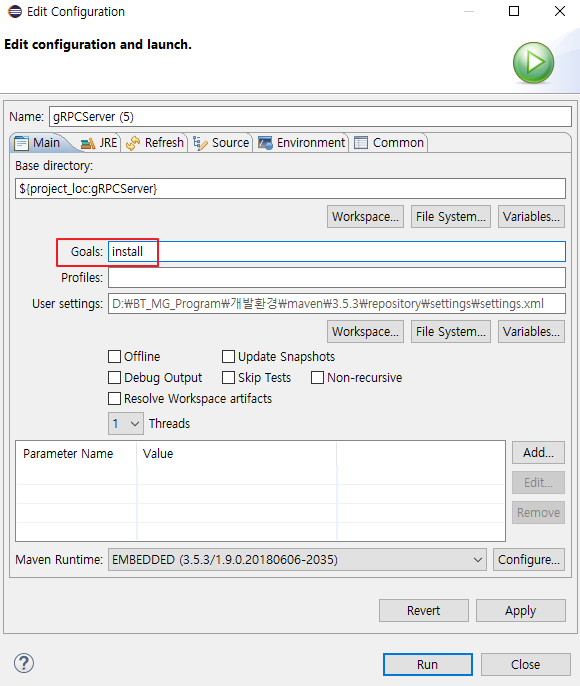Image resolution: width=580 pixels, height=686 pixels.
Task: Click the Profiles input field
Action: tap(337, 277)
